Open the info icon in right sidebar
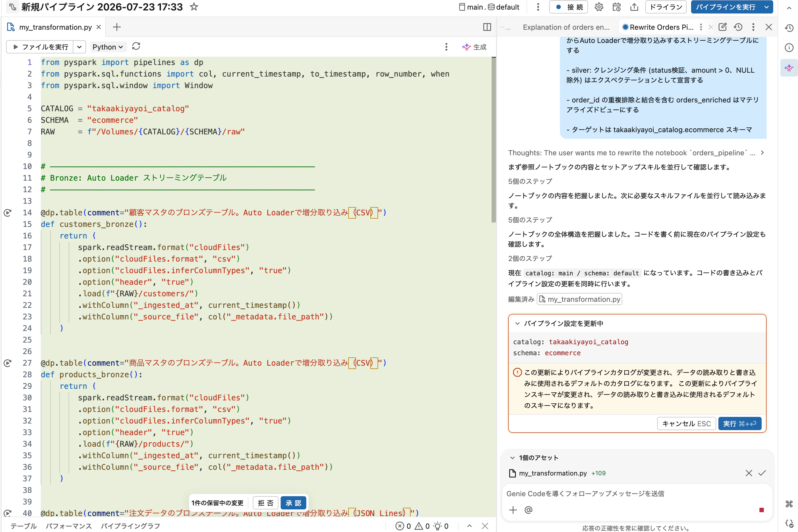This screenshot has height=532, width=798. pos(789,47)
